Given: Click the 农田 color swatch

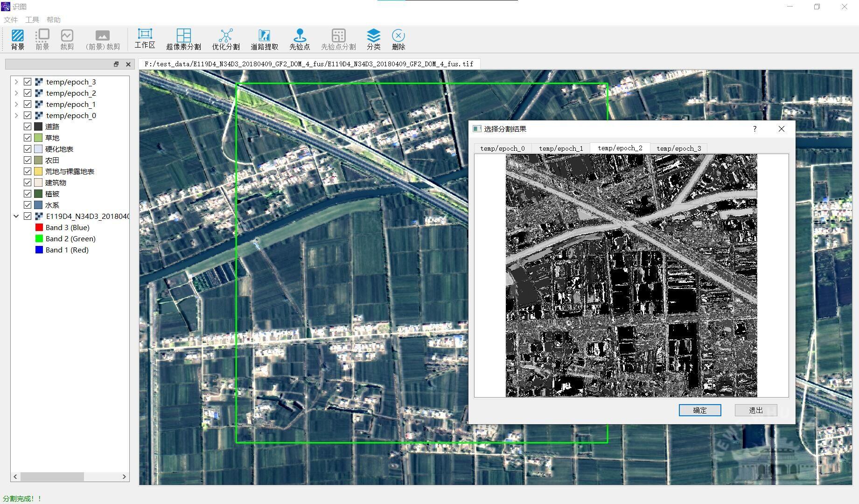Looking at the screenshot, I should tap(38, 160).
